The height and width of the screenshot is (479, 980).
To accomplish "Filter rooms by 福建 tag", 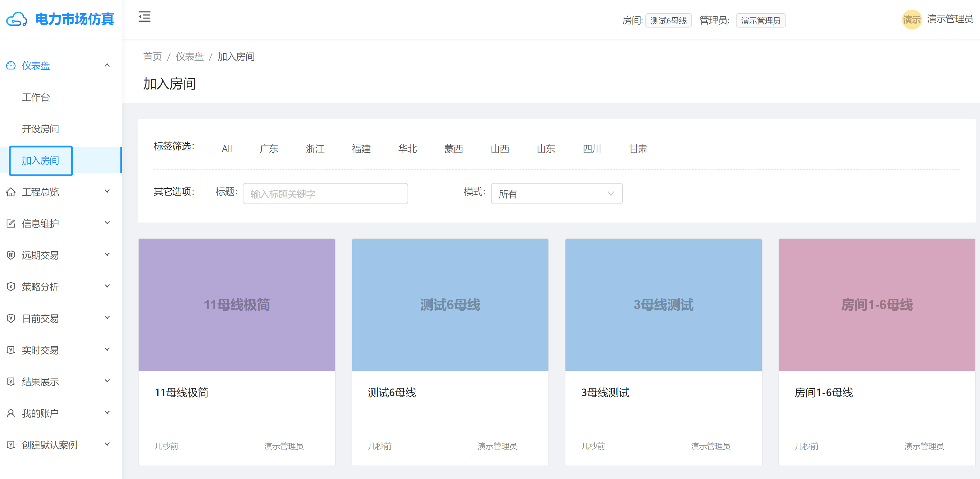I will coord(361,149).
